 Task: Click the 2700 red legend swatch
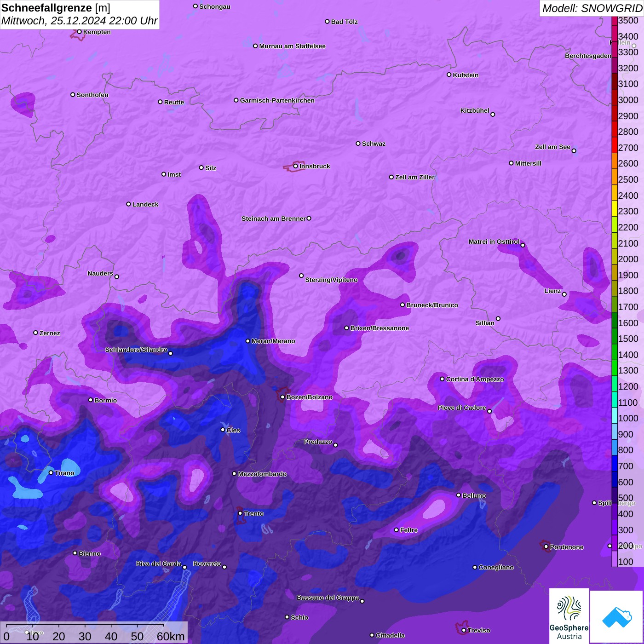(615, 145)
